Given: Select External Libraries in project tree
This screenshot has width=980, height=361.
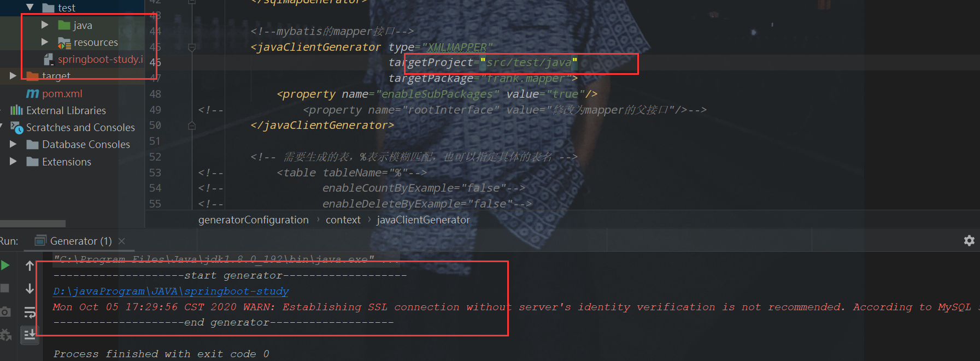Looking at the screenshot, I should click(x=66, y=110).
